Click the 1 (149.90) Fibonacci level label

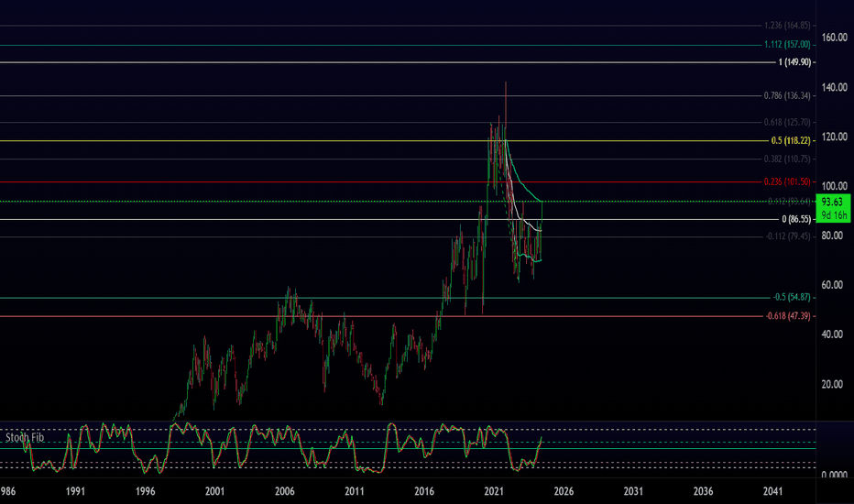794,62
